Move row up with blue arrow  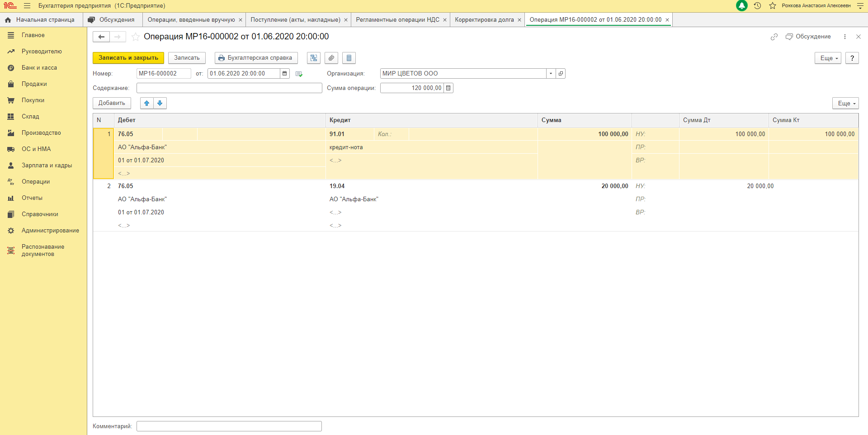point(147,103)
